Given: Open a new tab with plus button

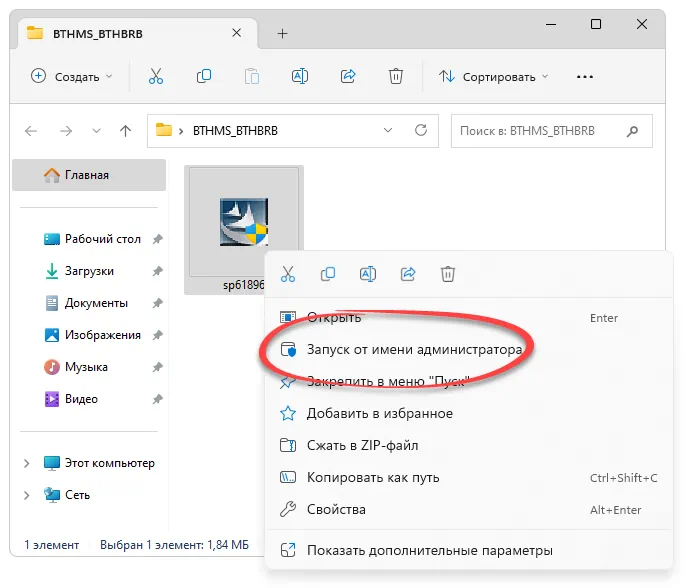Looking at the screenshot, I should point(283,33).
